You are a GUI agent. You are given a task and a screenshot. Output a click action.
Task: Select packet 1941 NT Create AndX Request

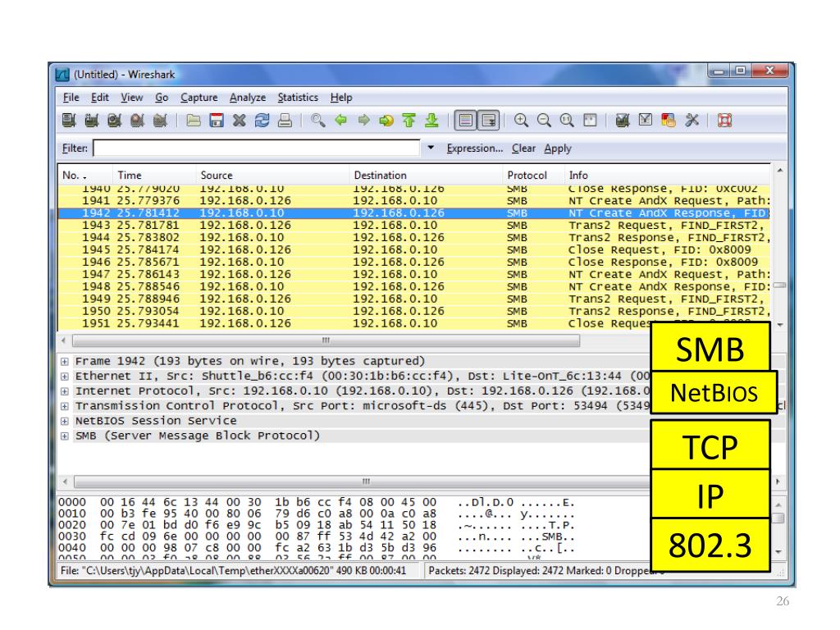[414, 201]
